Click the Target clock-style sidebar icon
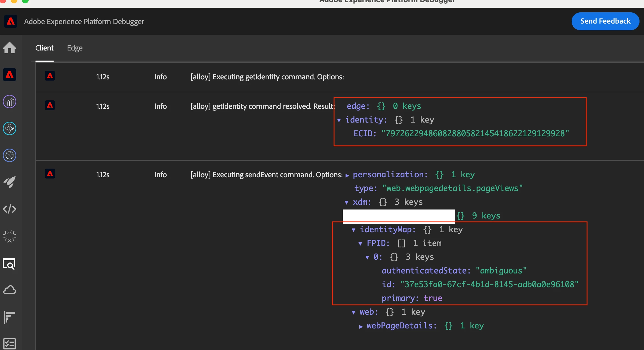 pyautogui.click(x=10, y=155)
